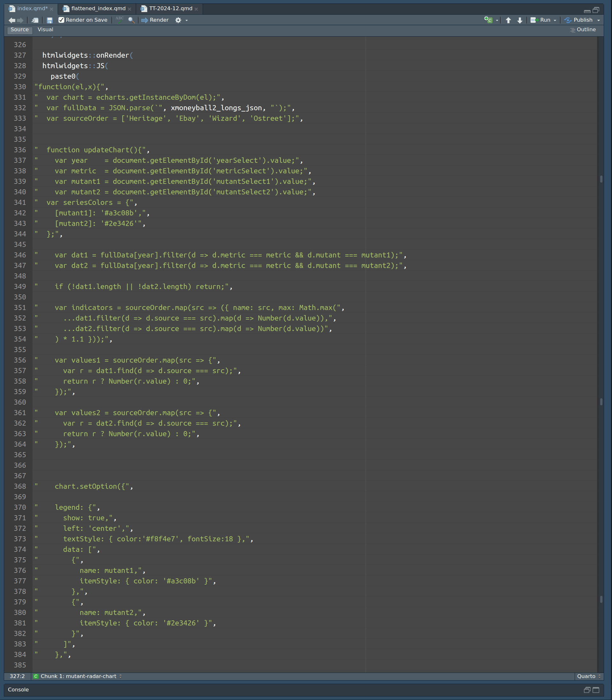Switch to Visual editor mode
The height and width of the screenshot is (700, 612).
45,30
